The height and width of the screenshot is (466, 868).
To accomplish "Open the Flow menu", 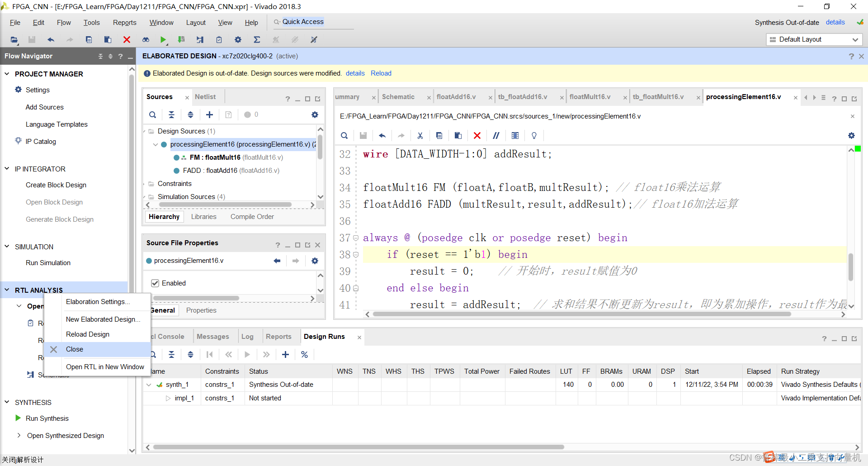I will tap(64, 23).
